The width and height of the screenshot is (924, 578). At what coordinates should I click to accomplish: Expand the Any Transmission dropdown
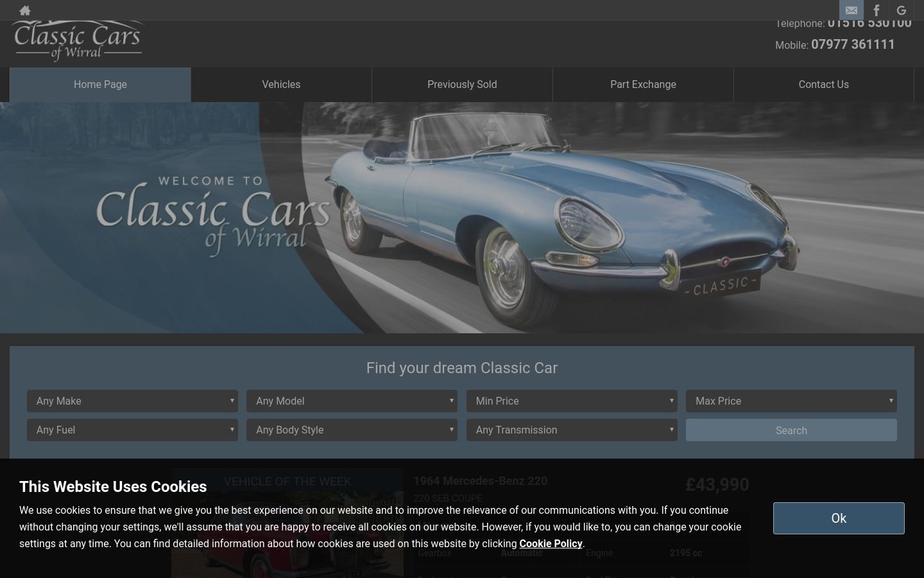tap(572, 430)
